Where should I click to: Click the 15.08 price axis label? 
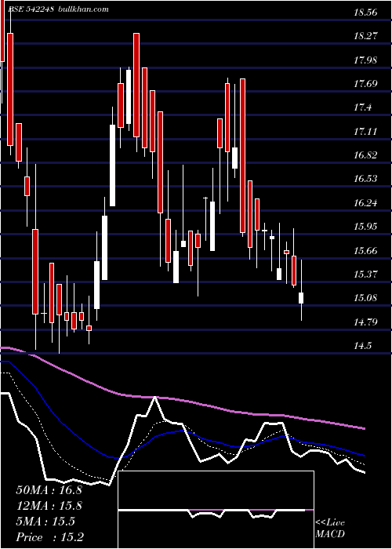365,298
